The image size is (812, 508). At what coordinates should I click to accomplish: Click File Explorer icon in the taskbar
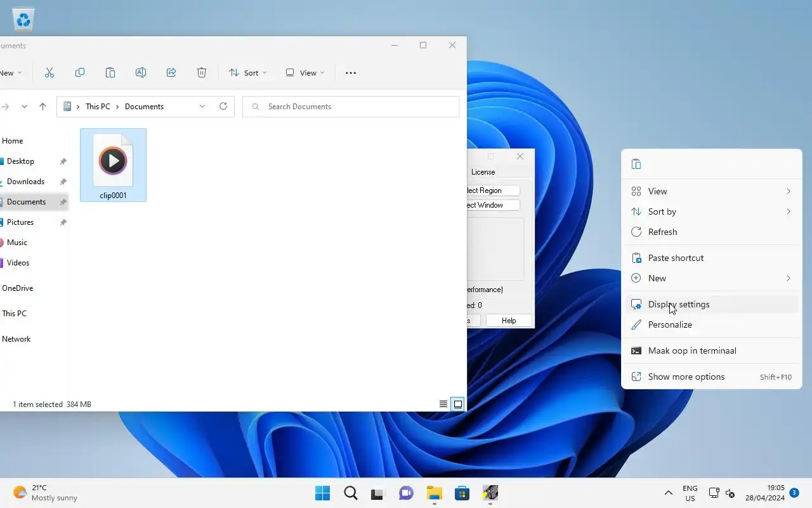(x=434, y=493)
